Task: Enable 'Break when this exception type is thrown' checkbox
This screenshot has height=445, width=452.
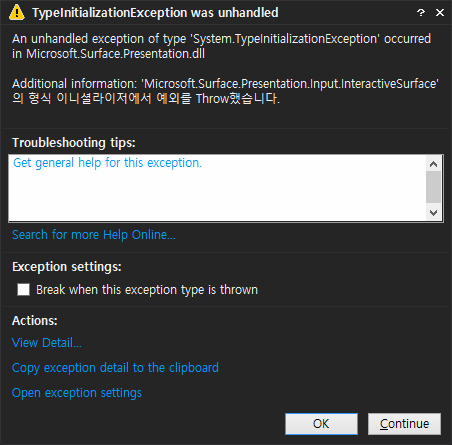Action: [x=24, y=289]
